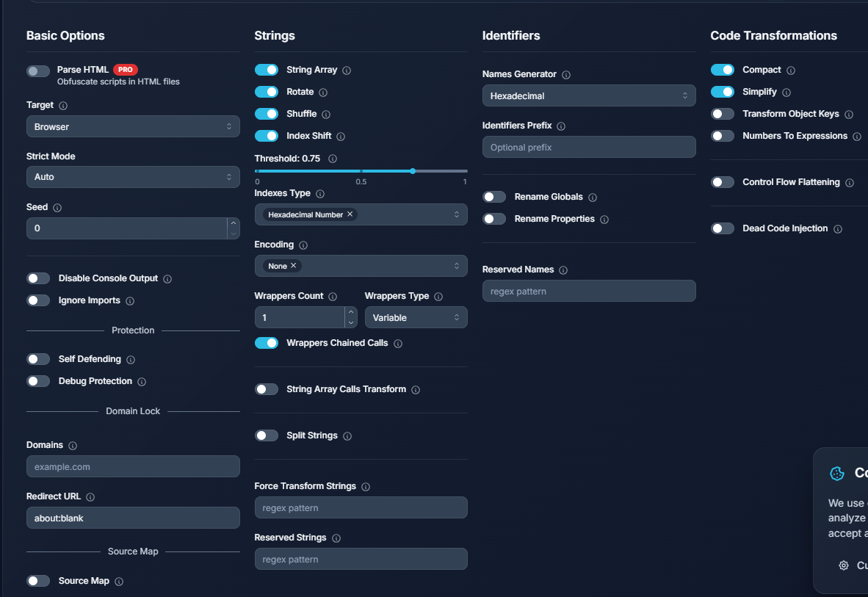
Task: Turn off the Compact toggle
Action: 723,70
